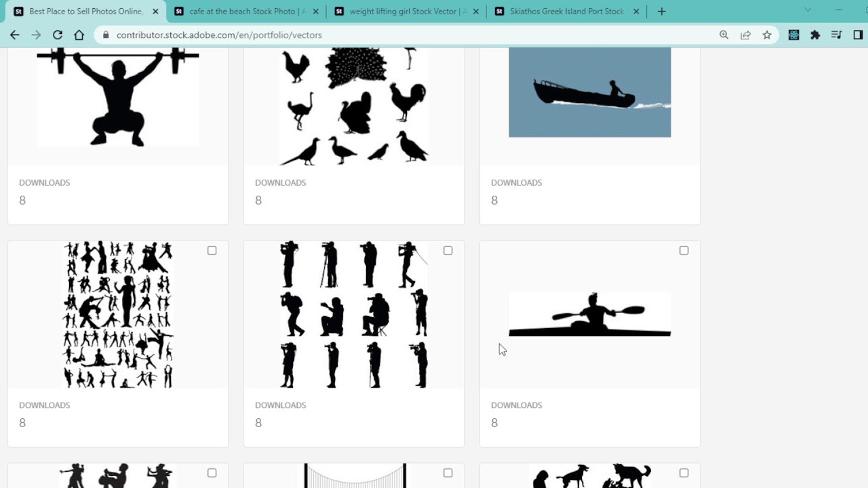Viewport: 868px width, 488px height.
Task: Open the React developer extension icon
Action: [793, 35]
